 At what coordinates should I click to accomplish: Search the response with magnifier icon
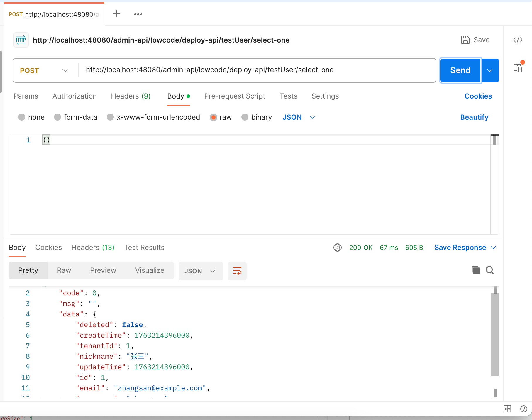[x=490, y=270]
